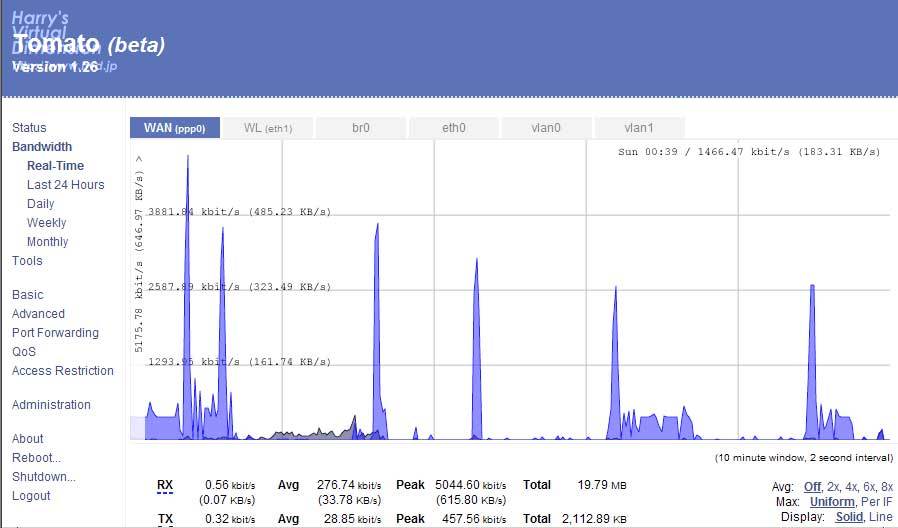Open the Last 24 Hours bandwidth page
The image size is (898, 528).
pyautogui.click(x=65, y=184)
